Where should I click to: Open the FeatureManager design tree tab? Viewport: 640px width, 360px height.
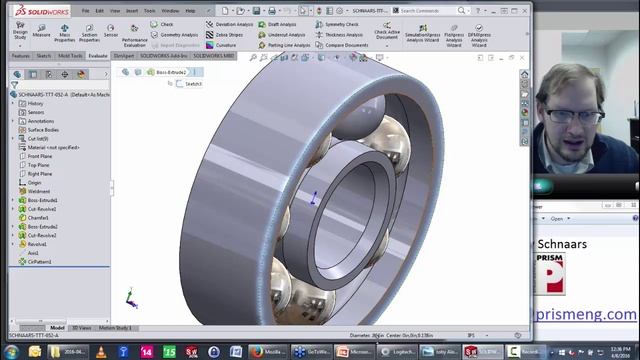[x=17, y=74]
